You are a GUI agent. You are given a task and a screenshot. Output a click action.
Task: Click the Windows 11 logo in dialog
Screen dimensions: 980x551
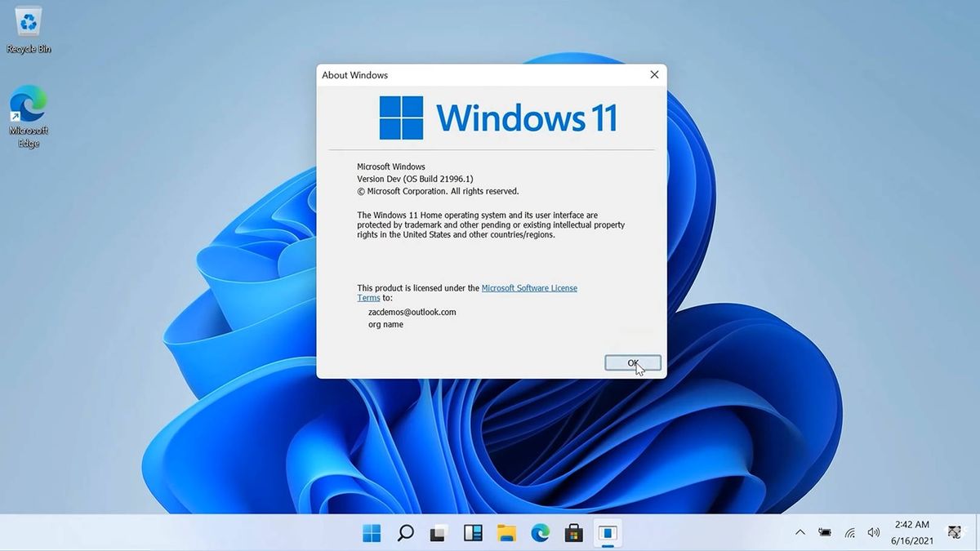click(498, 118)
